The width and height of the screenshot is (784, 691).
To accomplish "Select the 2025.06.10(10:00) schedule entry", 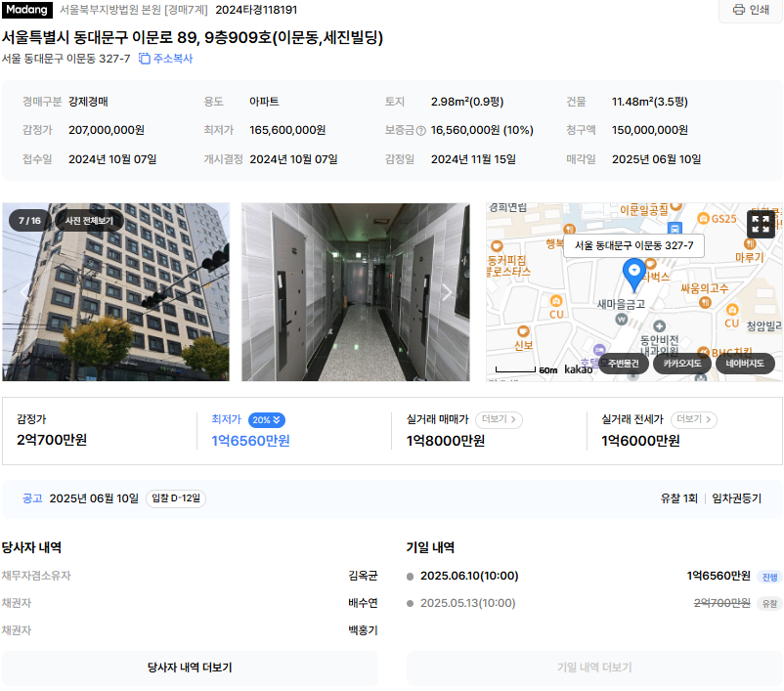I will tap(469, 576).
